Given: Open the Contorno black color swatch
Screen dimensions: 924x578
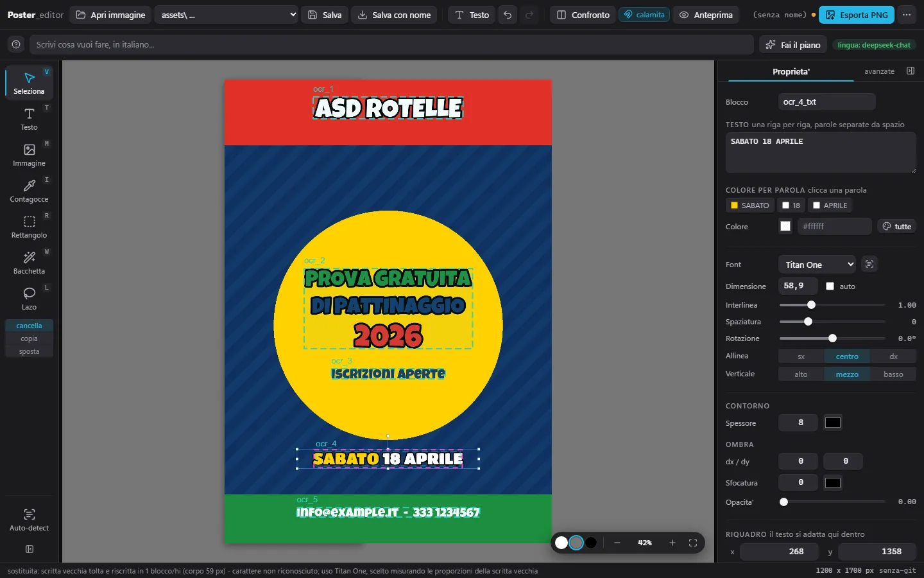Looking at the screenshot, I should 833,423.
